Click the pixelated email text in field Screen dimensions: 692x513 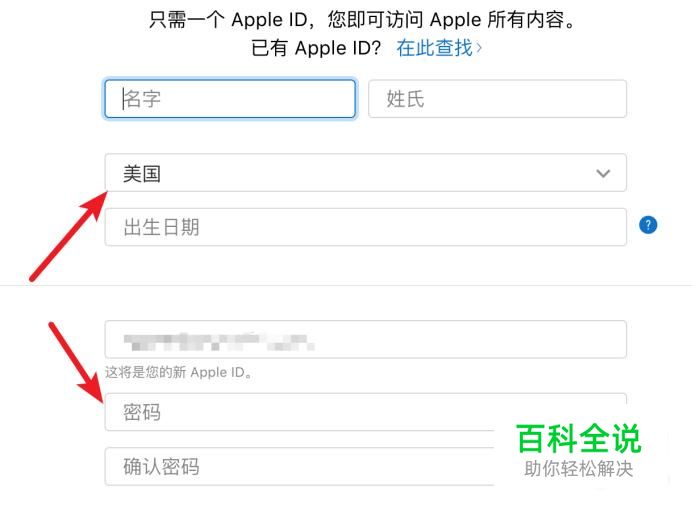click(x=219, y=342)
